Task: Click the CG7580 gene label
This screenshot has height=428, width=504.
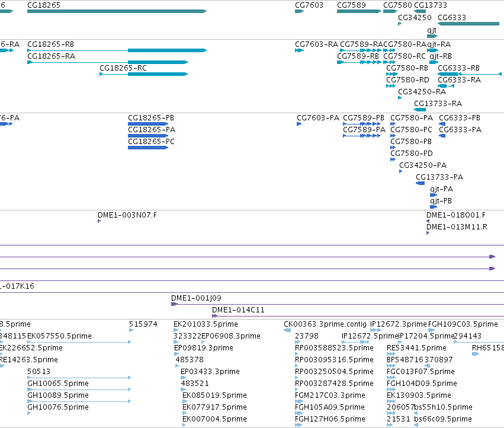Action: click(x=397, y=5)
